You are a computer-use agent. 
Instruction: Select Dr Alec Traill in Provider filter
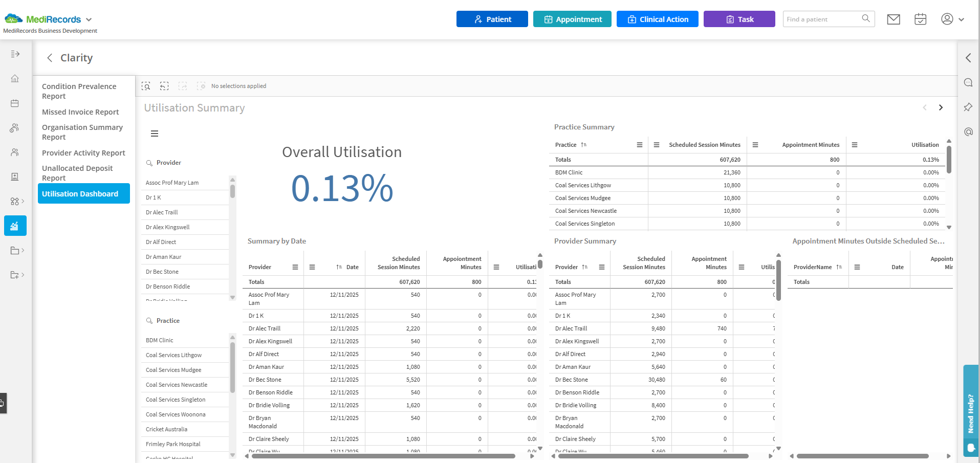[162, 212]
